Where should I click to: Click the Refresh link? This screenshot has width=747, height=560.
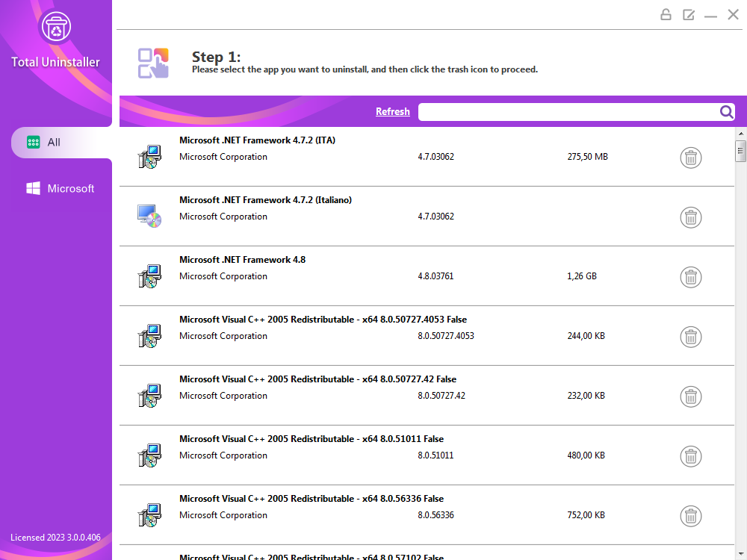point(393,111)
